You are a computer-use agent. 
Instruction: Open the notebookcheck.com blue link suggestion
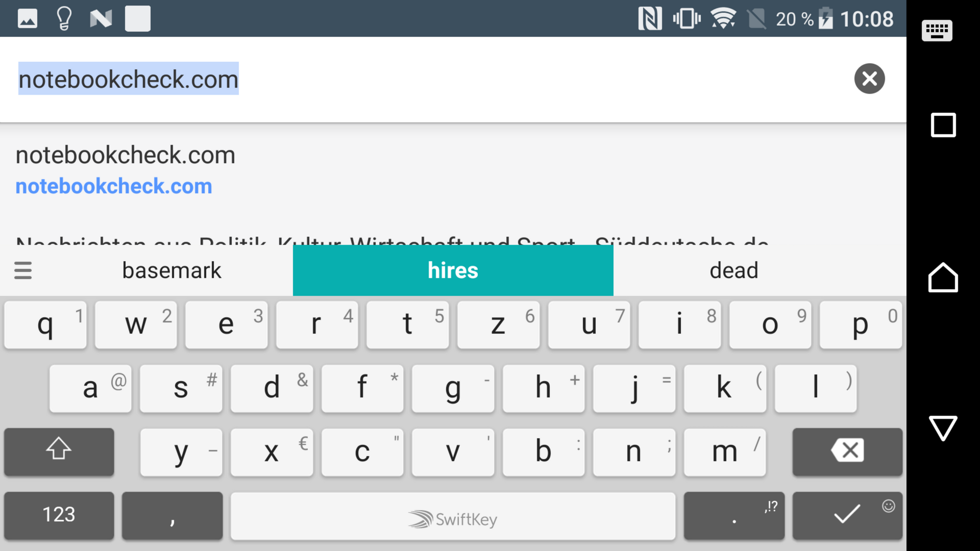point(114,186)
